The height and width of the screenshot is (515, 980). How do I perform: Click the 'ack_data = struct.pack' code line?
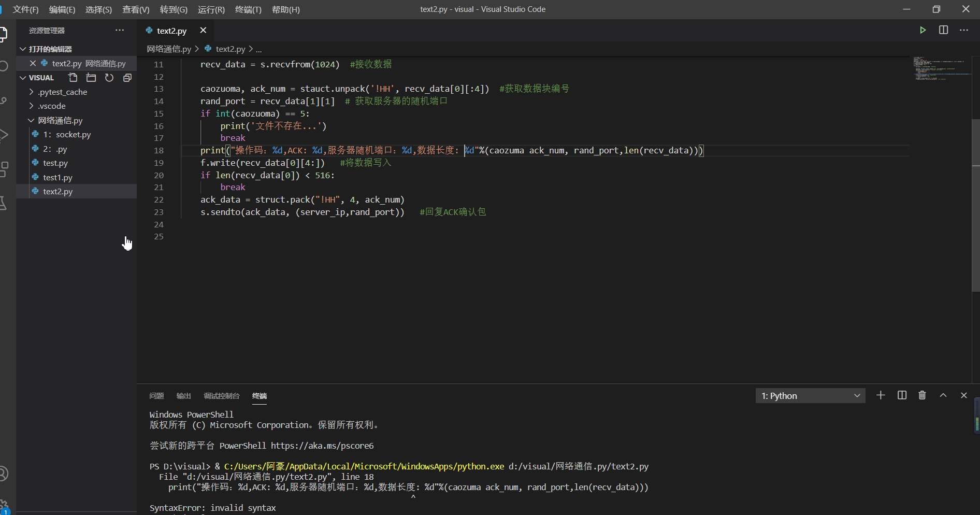[302, 199]
